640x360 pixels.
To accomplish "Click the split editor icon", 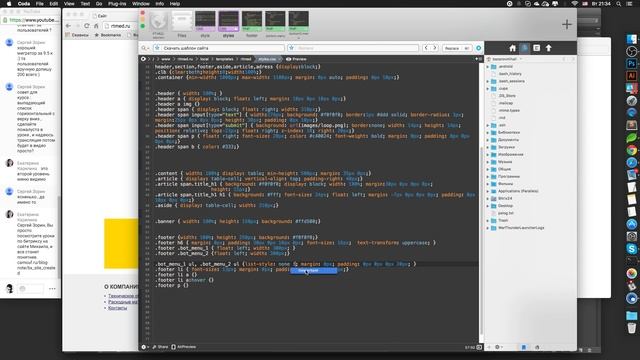I will click(478, 59).
